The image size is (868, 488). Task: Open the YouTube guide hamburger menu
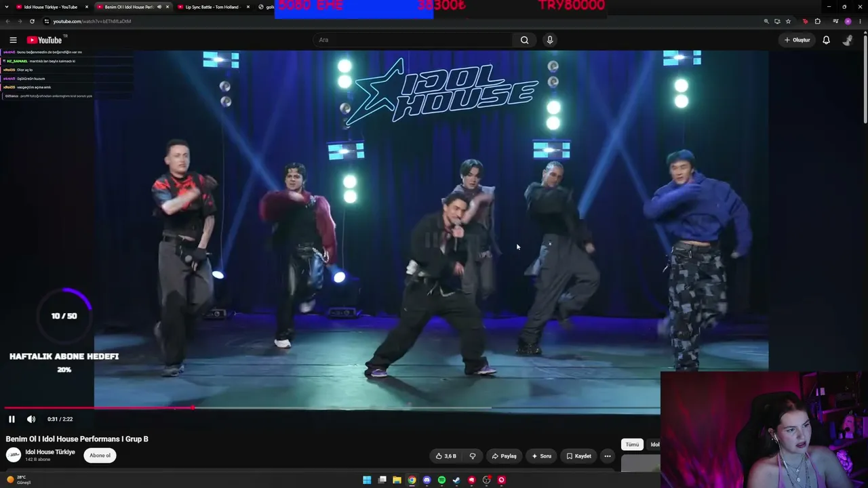(x=13, y=40)
